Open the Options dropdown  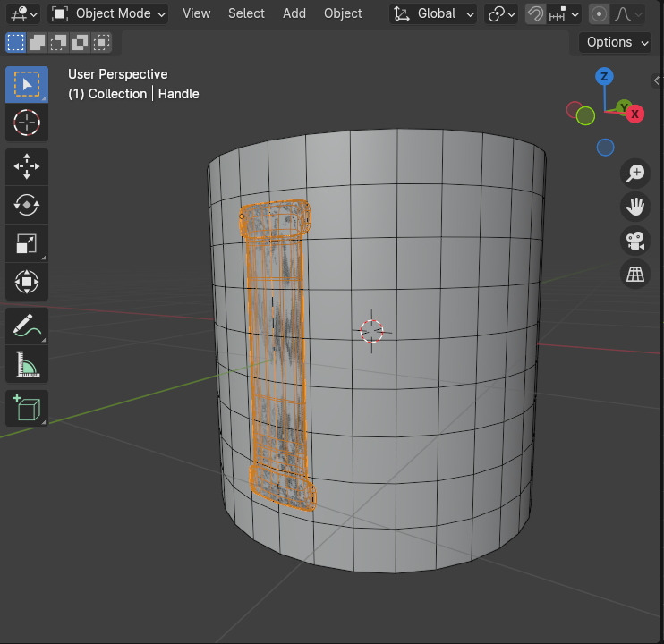pos(616,42)
